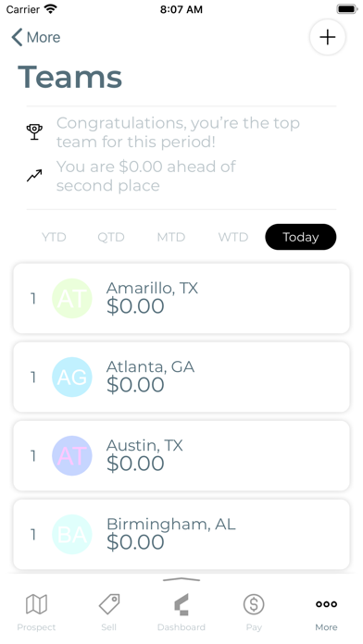Screen dimensions: 363x644
Task: Open the More tab
Action: coord(326,612)
